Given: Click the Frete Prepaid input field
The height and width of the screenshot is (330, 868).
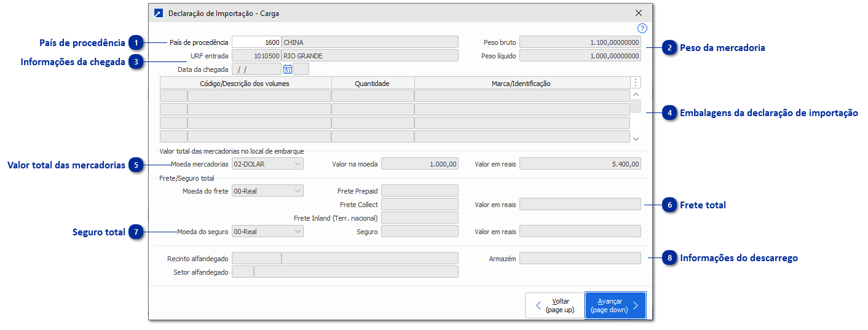Looking at the screenshot, I should coord(420,191).
